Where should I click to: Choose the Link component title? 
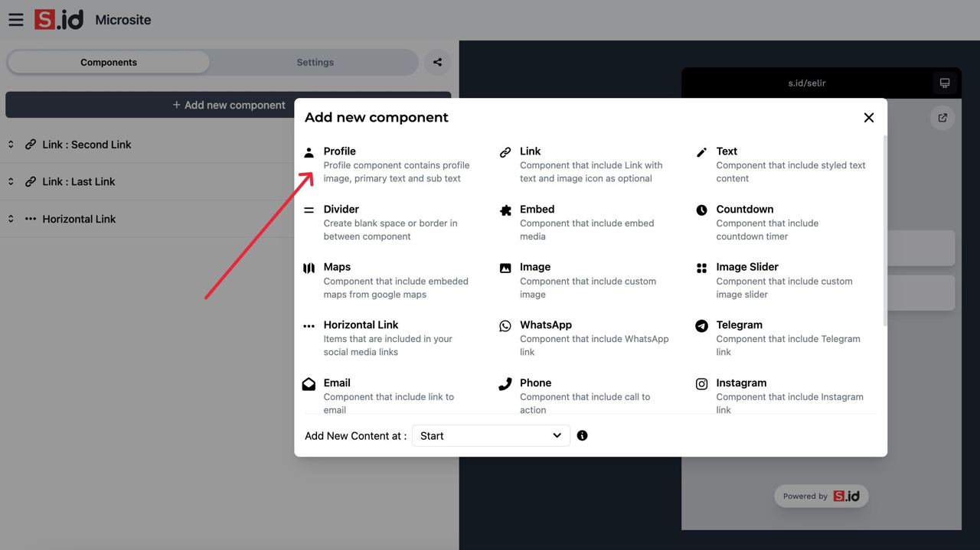click(531, 151)
